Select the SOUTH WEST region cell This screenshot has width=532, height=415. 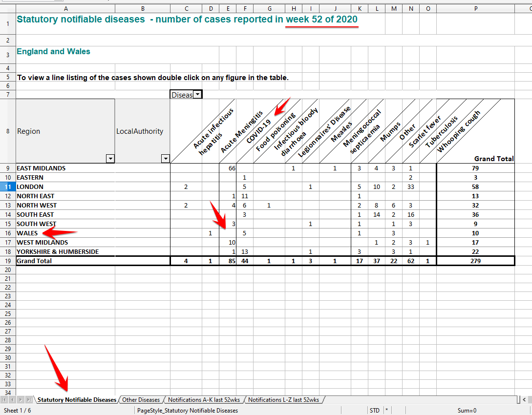click(x=36, y=224)
